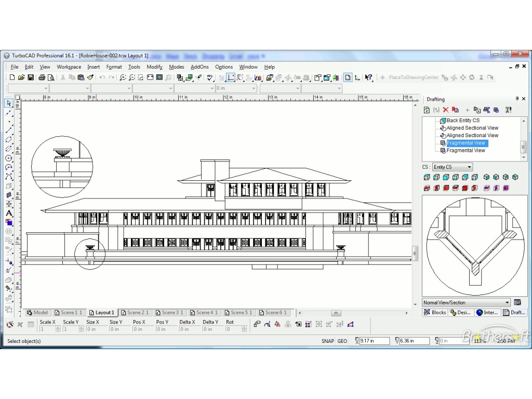This screenshot has height=399, width=532.
Task: Open the Workspace menu
Action: (x=69, y=67)
